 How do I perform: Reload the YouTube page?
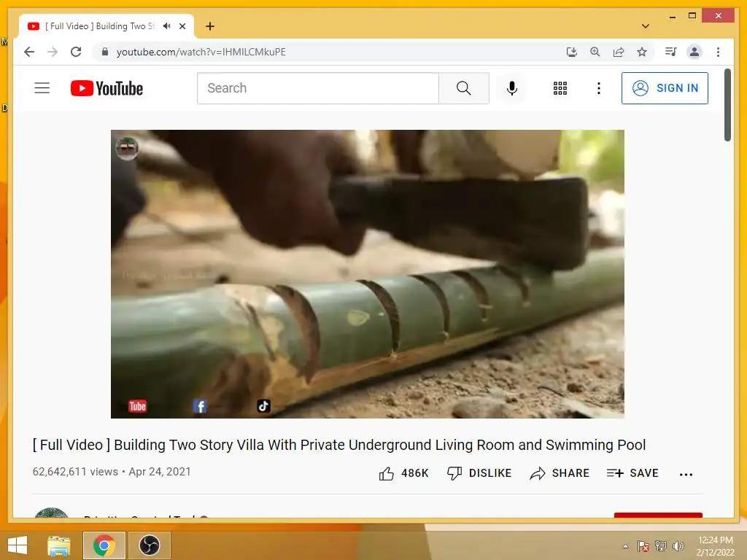pyautogui.click(x=76, y=52)
